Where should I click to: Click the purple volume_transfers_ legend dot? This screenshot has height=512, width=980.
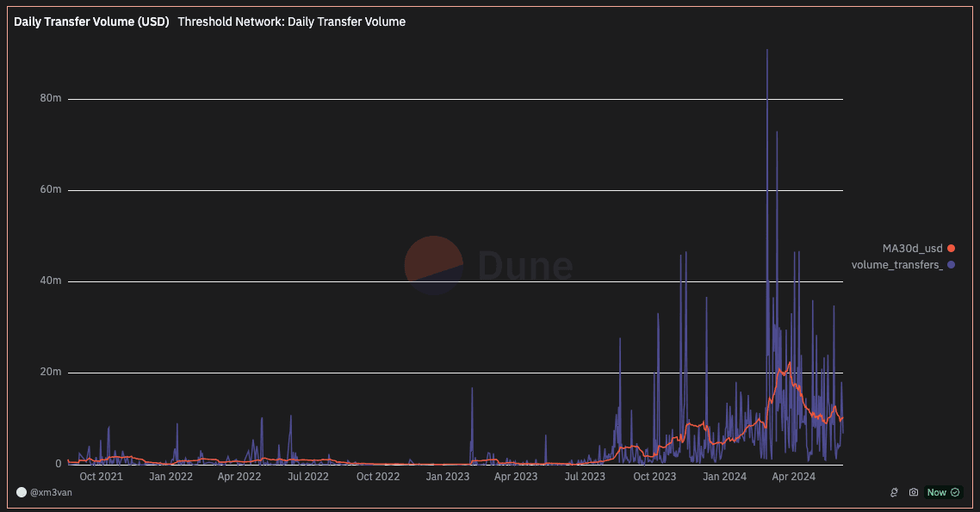(951, 264)
